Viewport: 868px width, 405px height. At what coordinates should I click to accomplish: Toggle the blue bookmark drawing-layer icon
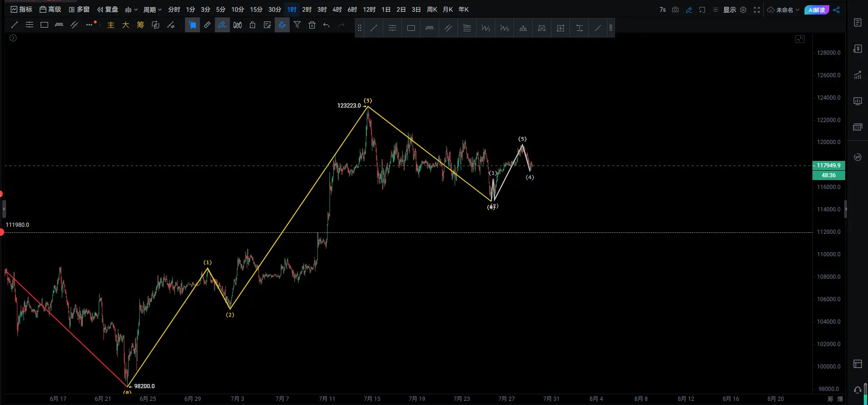click(192, 25)
